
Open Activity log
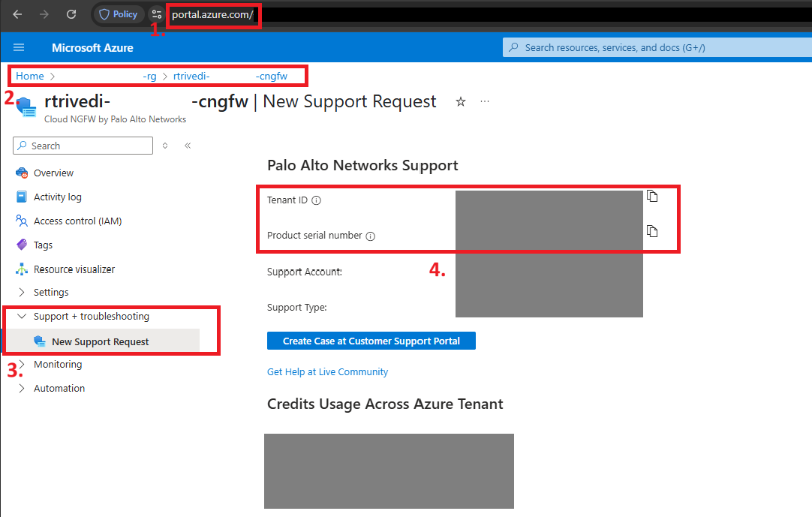tap(58, 197)
